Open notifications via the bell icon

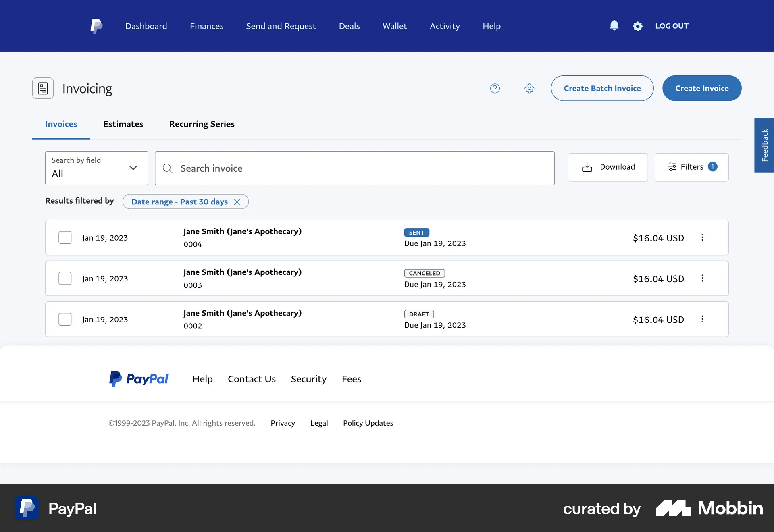tap(614, 26)
